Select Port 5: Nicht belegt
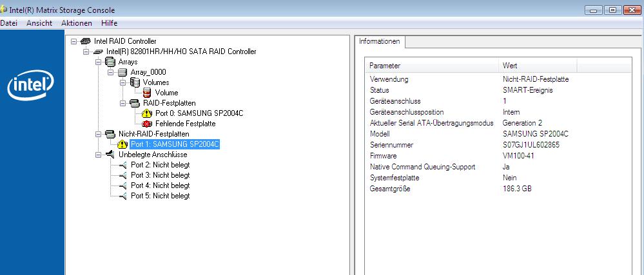 coord(160,196)
